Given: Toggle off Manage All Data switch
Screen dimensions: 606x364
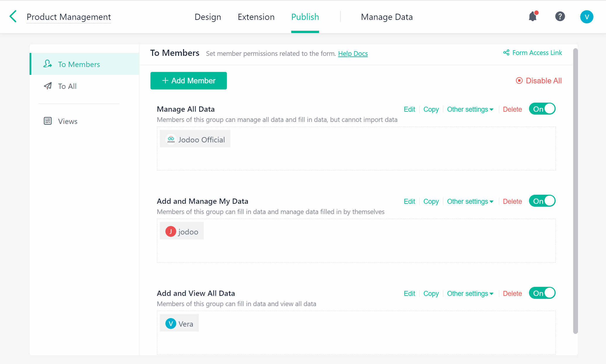Looking at the screenshot, I should tap(542, 109).
